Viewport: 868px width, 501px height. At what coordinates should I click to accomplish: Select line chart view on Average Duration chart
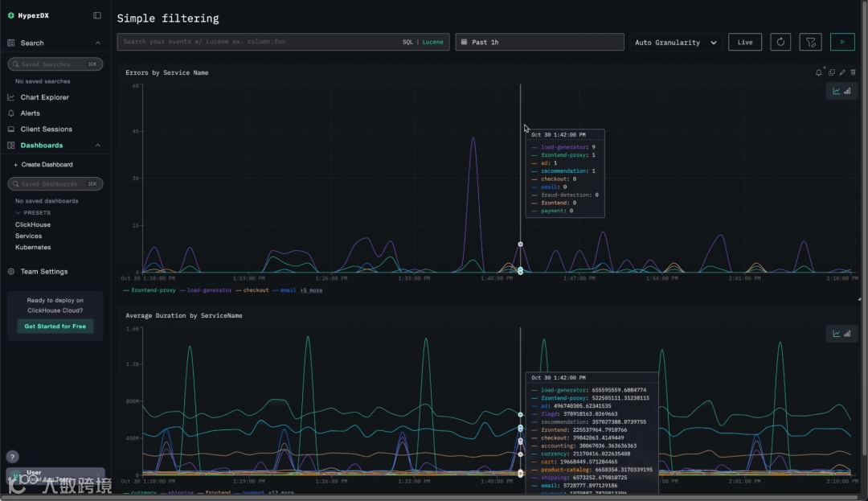836,333
